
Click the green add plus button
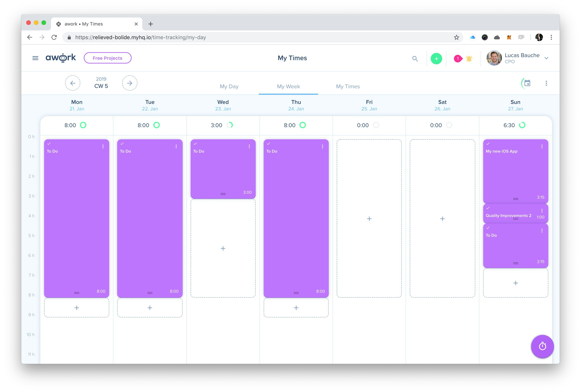tap(436, 58)
